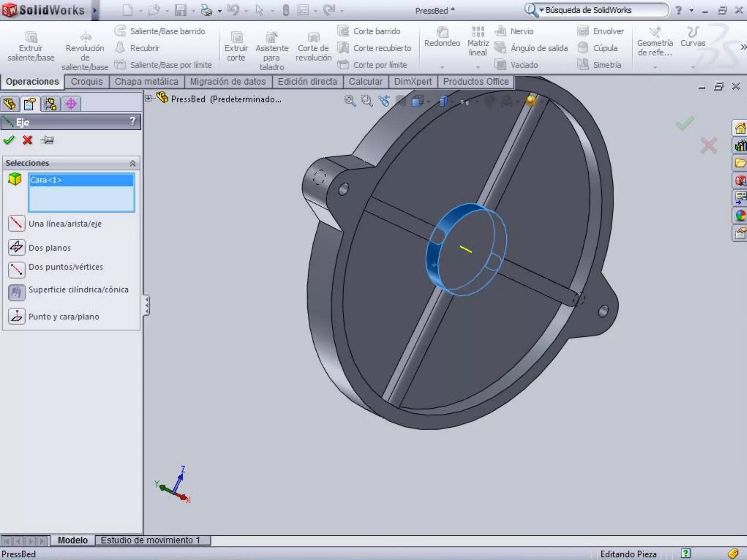
Task: Expand the PressBed feature tree node
Action: (148, 98)
